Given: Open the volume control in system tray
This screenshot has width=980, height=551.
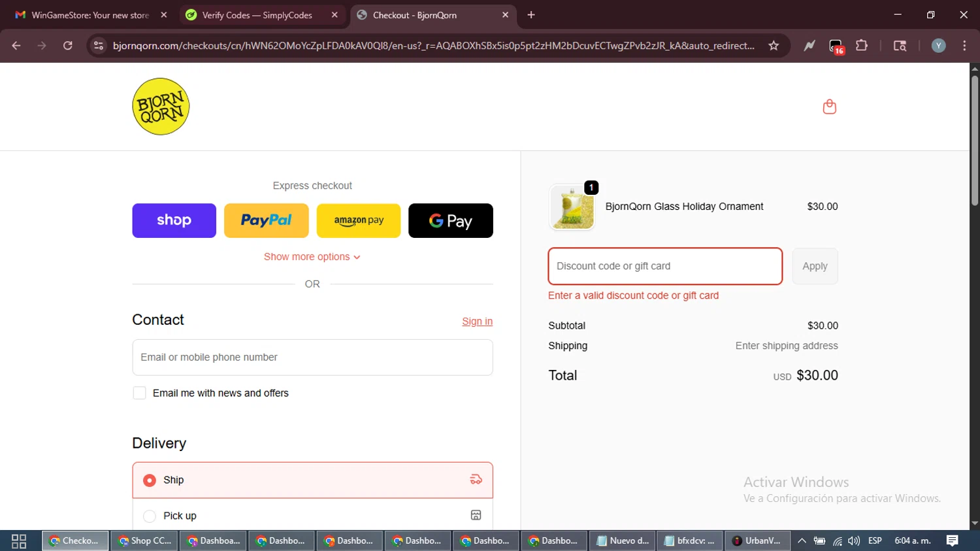Looking at the screenshot, I should [854, 541].
